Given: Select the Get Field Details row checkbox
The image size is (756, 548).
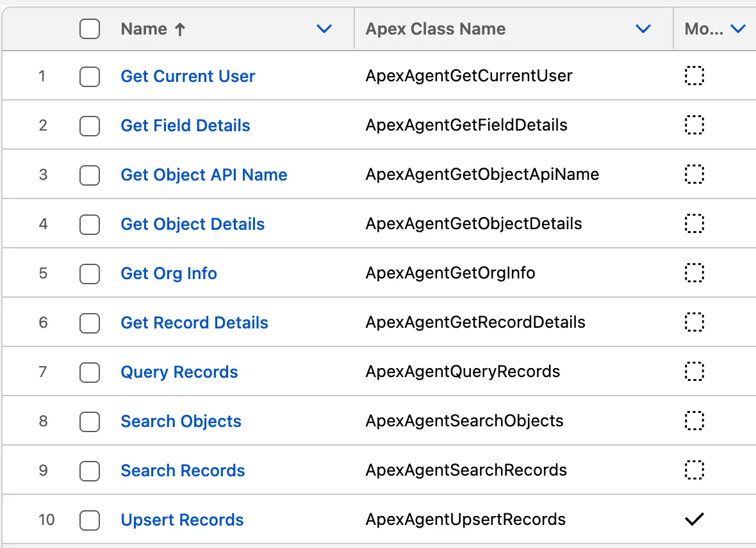Looking at the screenshot, I should click(90, 125).
